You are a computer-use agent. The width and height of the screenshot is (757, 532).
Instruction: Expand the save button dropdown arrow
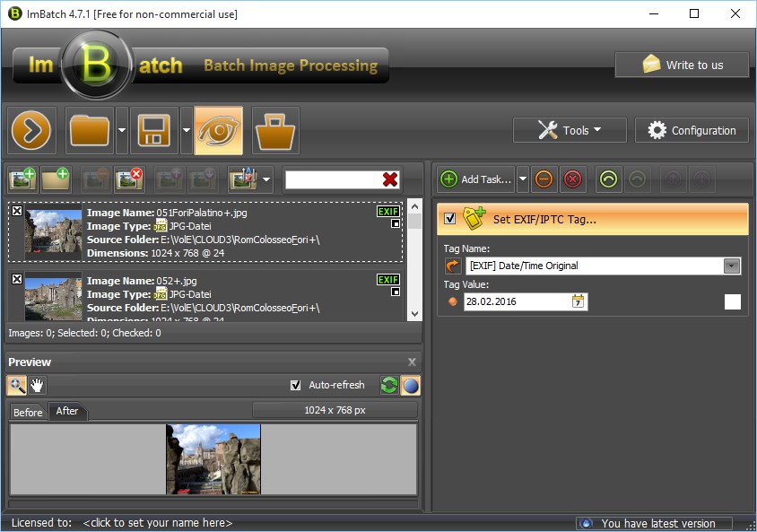187,130
